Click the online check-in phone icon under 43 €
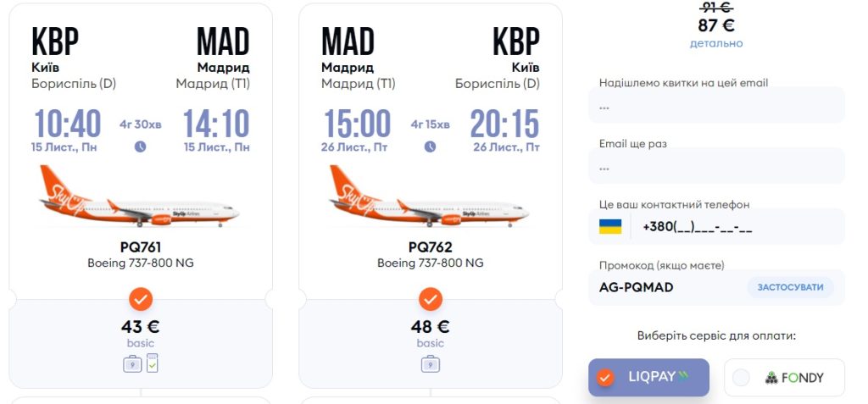Viewport: 868px width, 404px height. (x=152, y=363)
